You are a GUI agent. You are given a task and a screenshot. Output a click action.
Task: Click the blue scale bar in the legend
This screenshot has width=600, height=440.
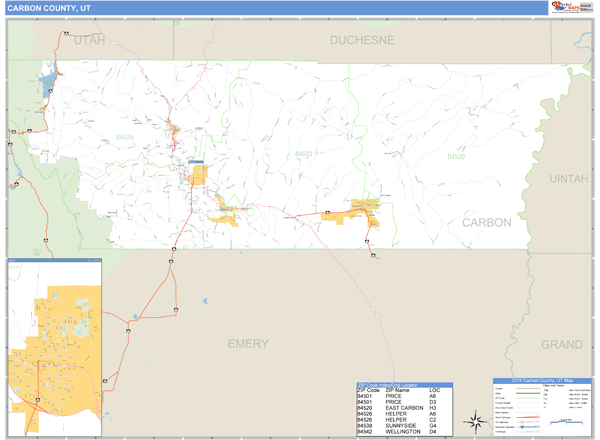pyautogui.click(x=566, y=422)
